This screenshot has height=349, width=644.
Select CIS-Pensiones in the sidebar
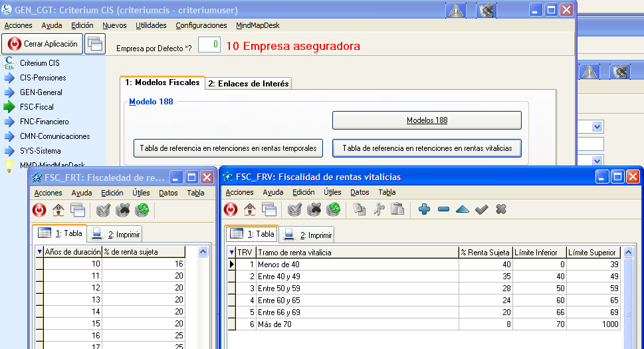coord(43,78)
